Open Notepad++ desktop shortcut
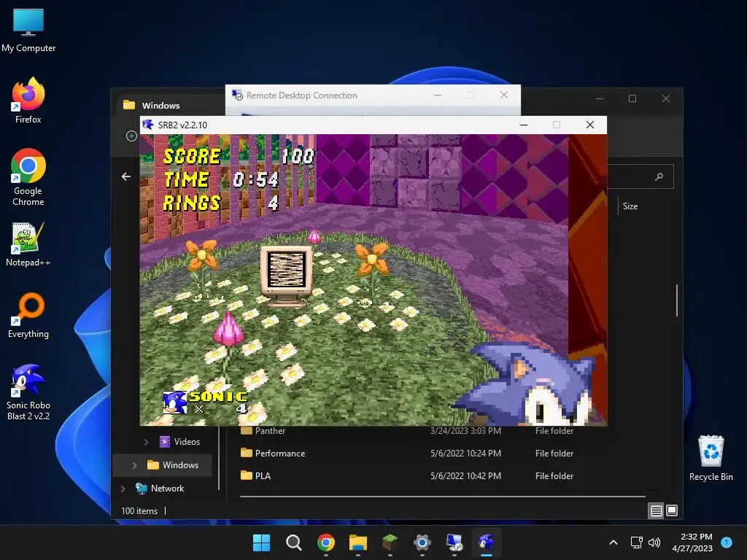 28,244
